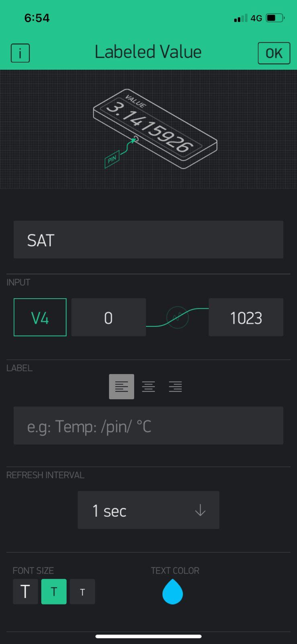This screenshot has height=644, width=297.
Task: Focus the label format text field
Action: (x=148, y=425)
